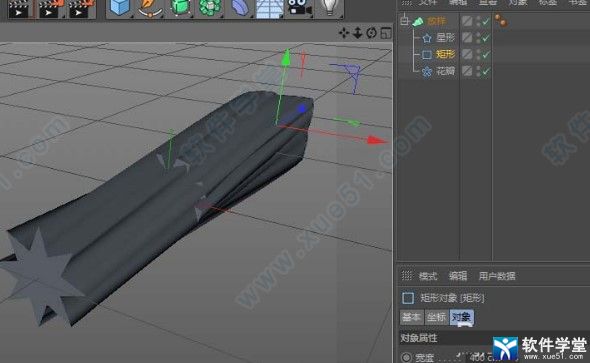Switch to the 基本 tab
The height and width of the screenshot is (363, 590).
pos(412,317)
